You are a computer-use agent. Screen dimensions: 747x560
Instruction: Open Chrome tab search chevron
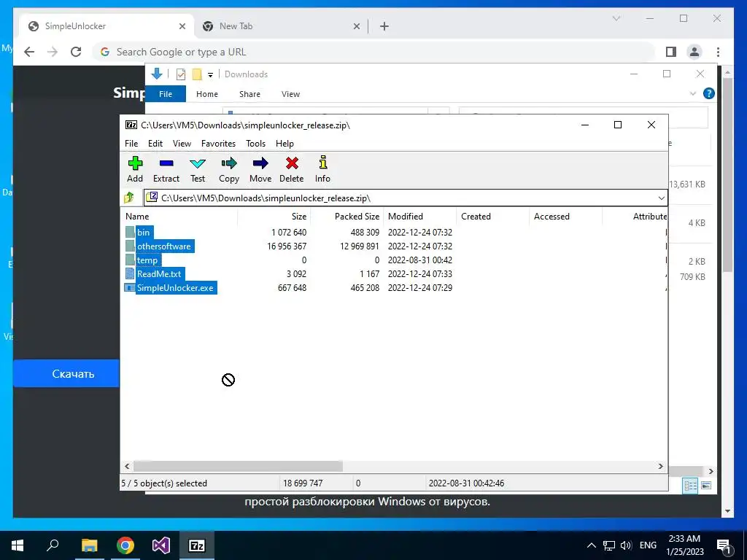[x=616, y=18]
